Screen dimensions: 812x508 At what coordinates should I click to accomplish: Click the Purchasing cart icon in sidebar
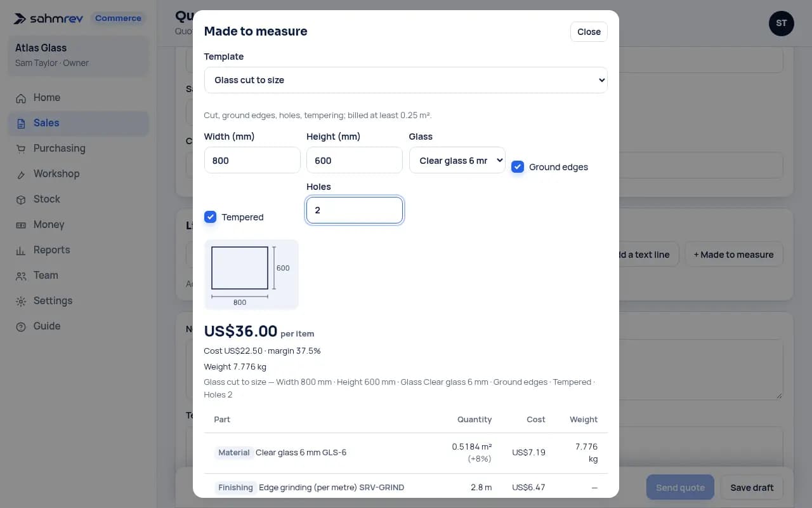[21, 149]
